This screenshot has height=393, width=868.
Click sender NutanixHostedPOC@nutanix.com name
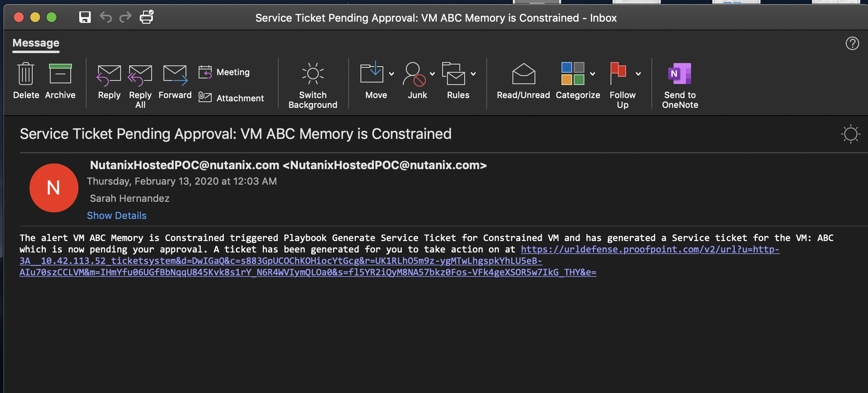289,165
